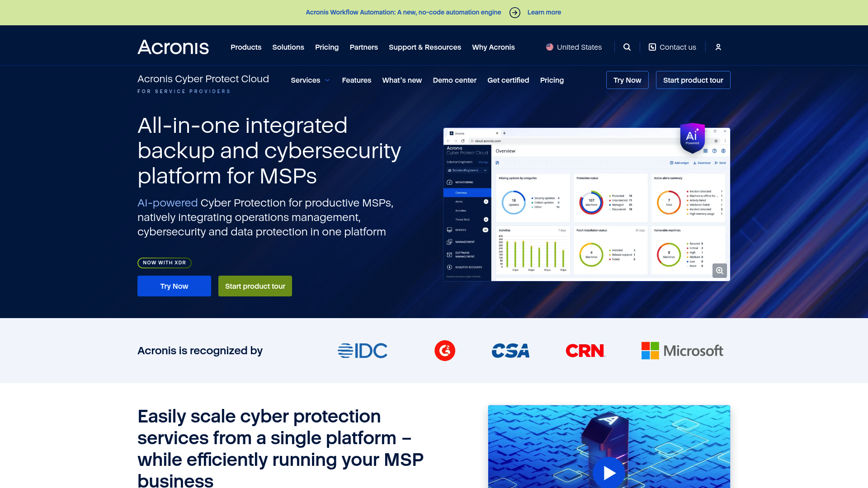Screen dimensions: 868x488
Task: Expand the Services dropdown
Action: (310, 80)
